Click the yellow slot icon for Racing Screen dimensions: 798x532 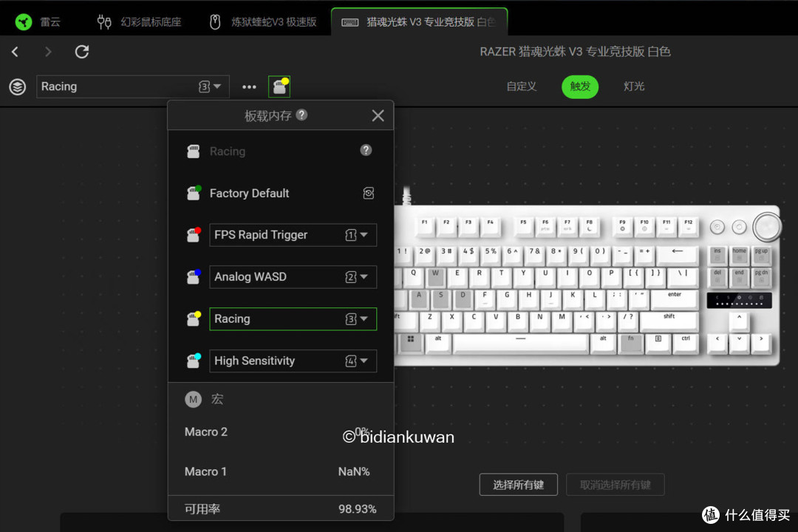point(194,318)
